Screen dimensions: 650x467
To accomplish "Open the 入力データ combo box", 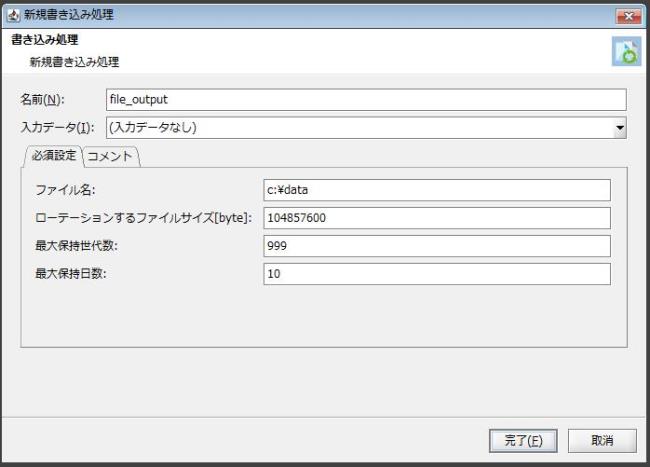I will (x=358, y=128).
